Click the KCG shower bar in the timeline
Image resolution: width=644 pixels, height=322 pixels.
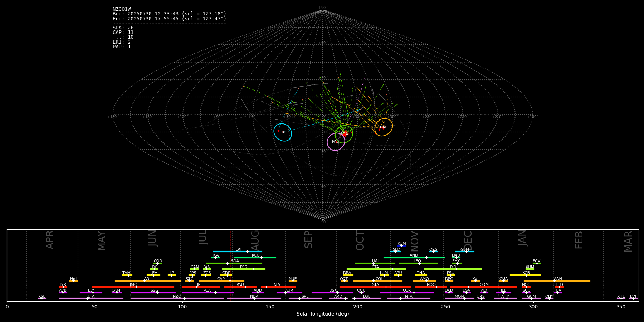(255, 258)
